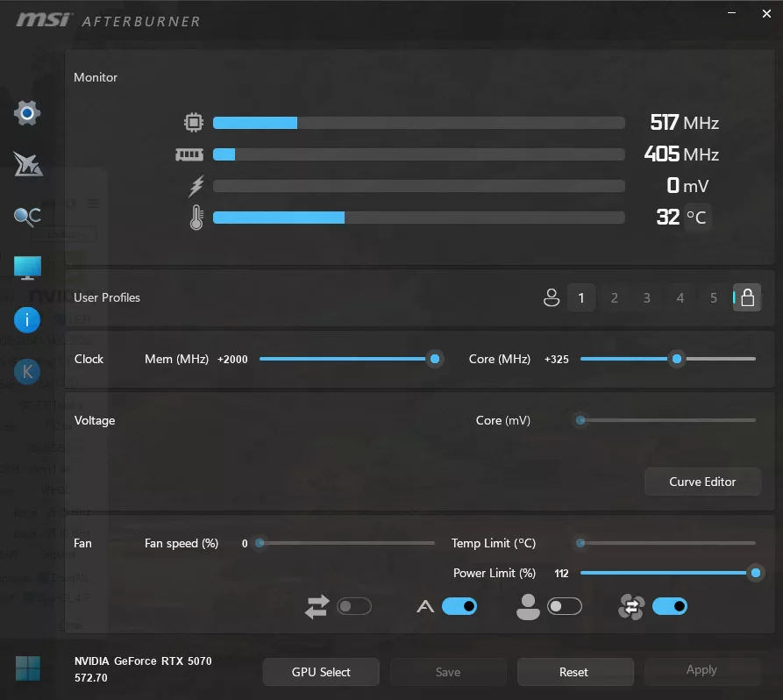Open settings via the gear icon
783x700 pixels.
pyautogui.click(x=27, y=113)
